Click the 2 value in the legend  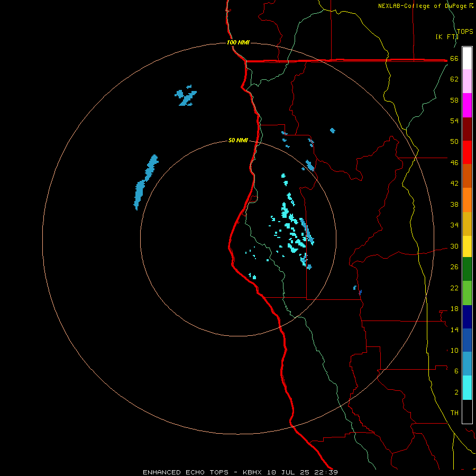coord(456,392)
